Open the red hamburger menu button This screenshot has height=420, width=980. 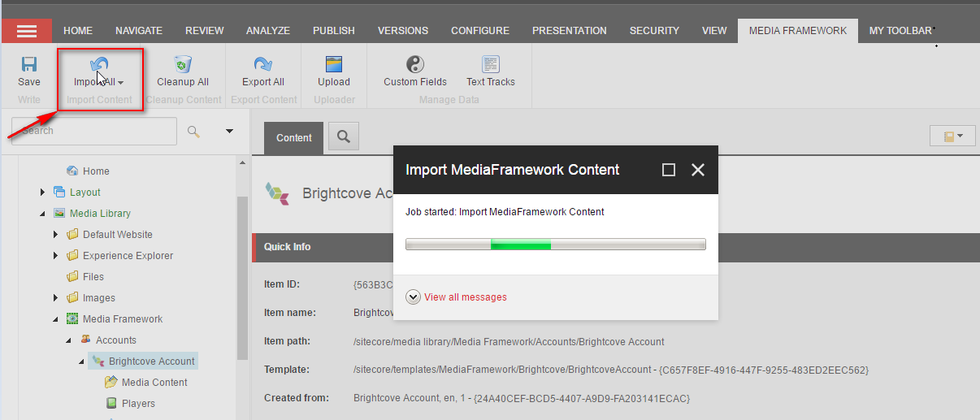click(26, 31)
